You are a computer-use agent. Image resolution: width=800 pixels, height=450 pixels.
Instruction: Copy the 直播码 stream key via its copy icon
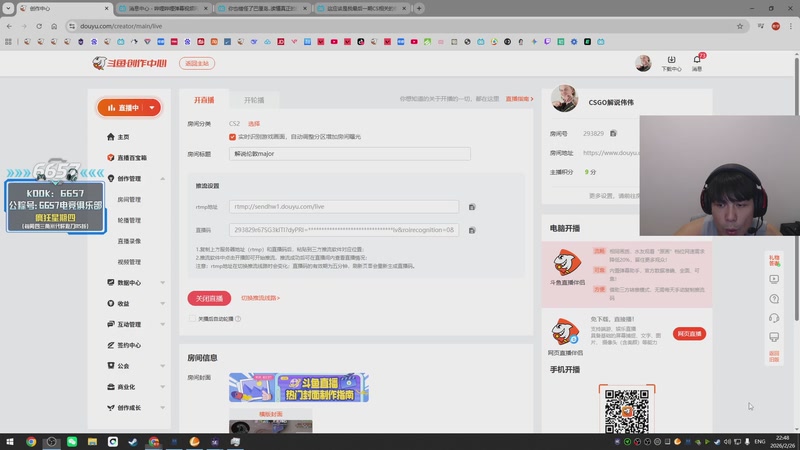(x=472, y=230)
